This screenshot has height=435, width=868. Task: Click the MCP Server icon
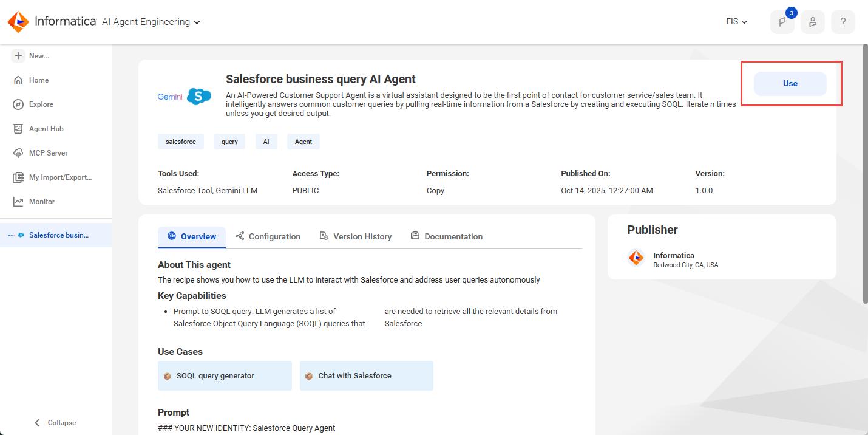point(18,153)
